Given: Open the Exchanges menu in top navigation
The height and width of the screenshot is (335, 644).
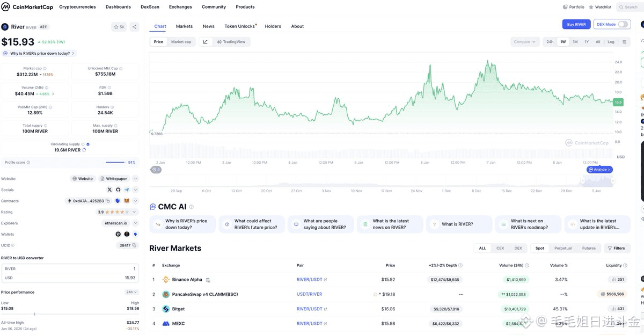Looking at the screenshot, I should [x=180, y=7].
